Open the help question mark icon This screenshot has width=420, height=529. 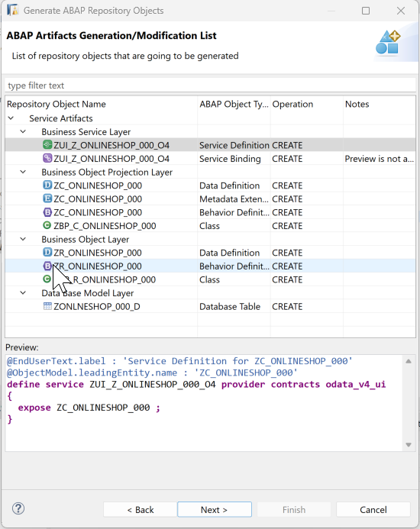(x=18, y=508)
